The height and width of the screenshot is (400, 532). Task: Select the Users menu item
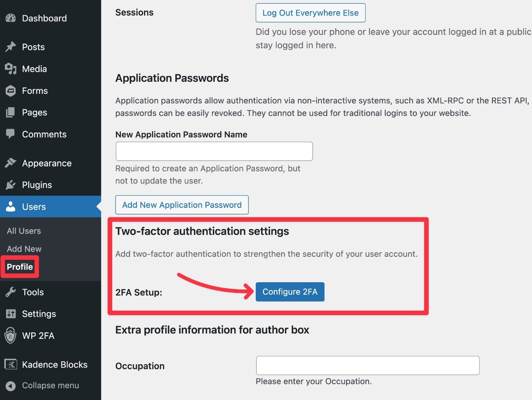[51, 207]
